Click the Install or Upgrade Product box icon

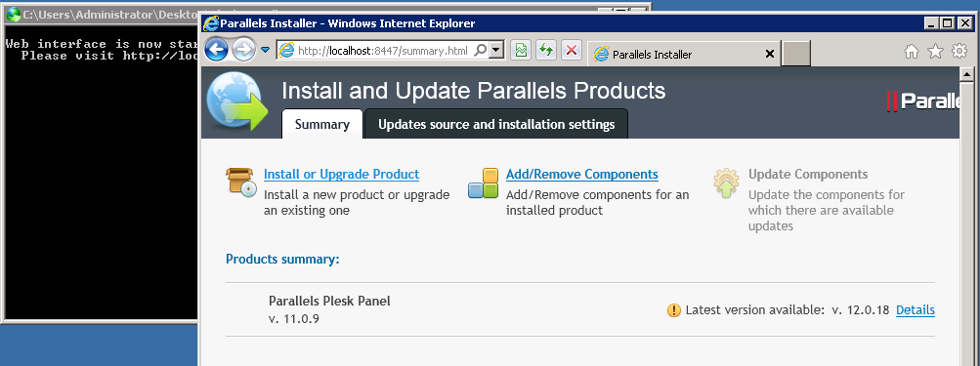point(241,183)
